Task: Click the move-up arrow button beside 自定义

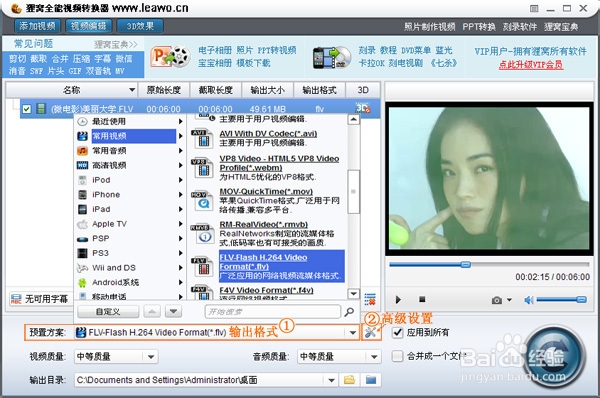Action: 152,312
